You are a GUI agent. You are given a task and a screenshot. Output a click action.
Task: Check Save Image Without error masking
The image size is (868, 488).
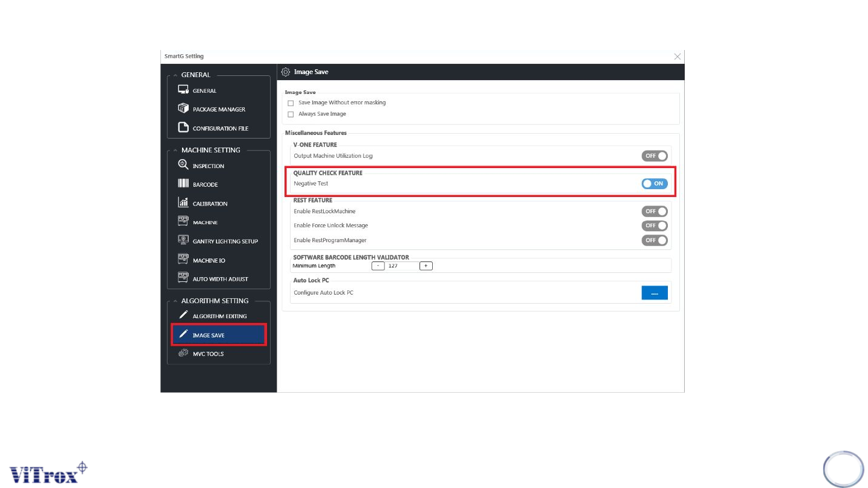291,103
